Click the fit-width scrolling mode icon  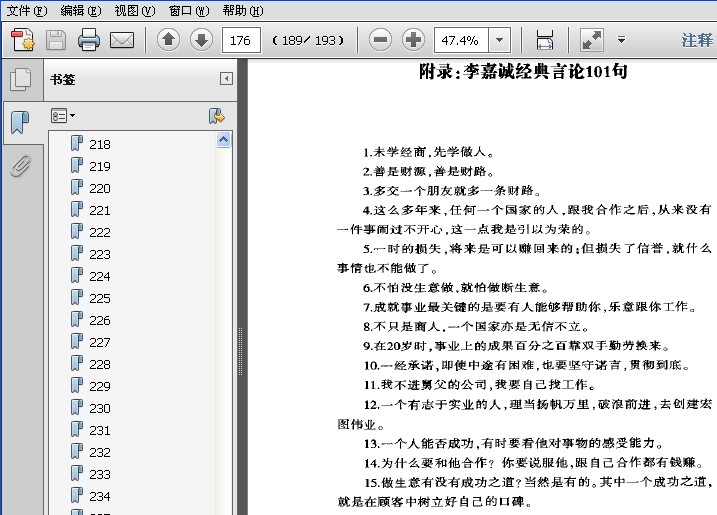(x=545, y=40)
